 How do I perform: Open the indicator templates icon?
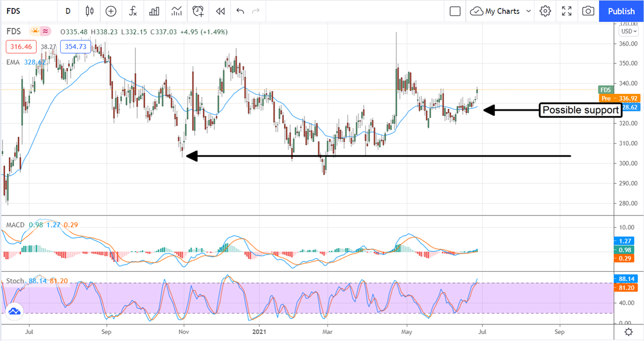pos(177,11)
